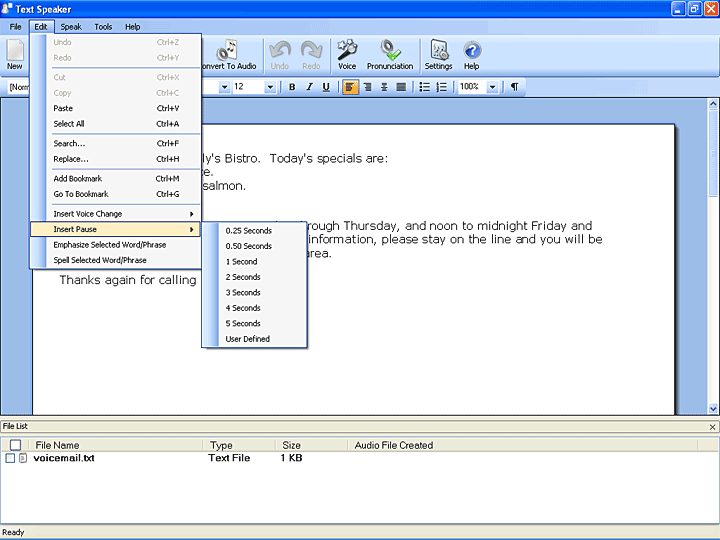
Task: Open the 100% zoom dropdown arrow
Action: click(492, 87)
